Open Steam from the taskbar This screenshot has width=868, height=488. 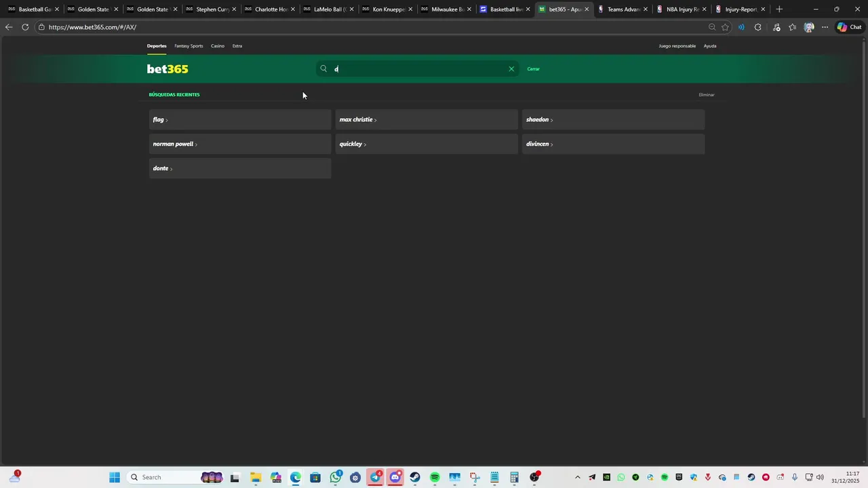point(414,477)
